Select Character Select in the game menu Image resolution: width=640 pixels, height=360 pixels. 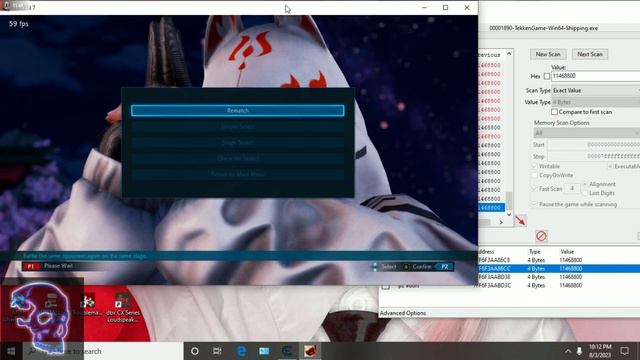tap(238, 158)
